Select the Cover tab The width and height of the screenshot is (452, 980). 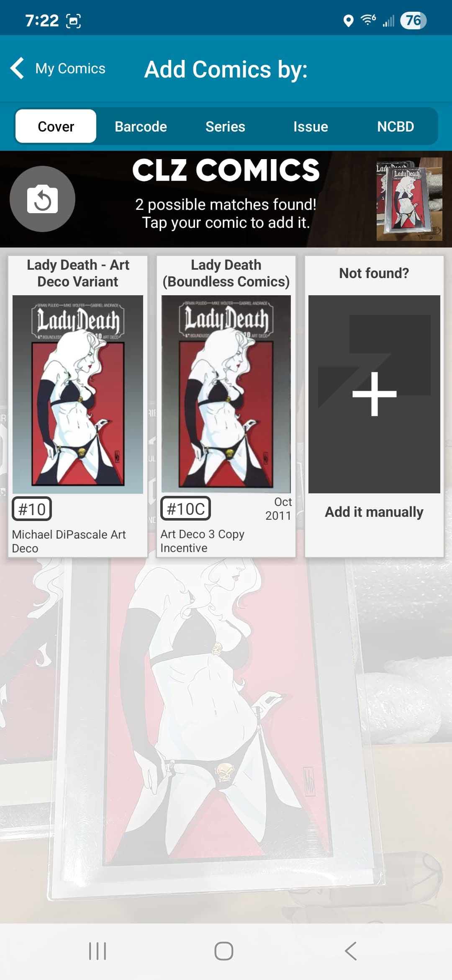click(x=56, y=126)
